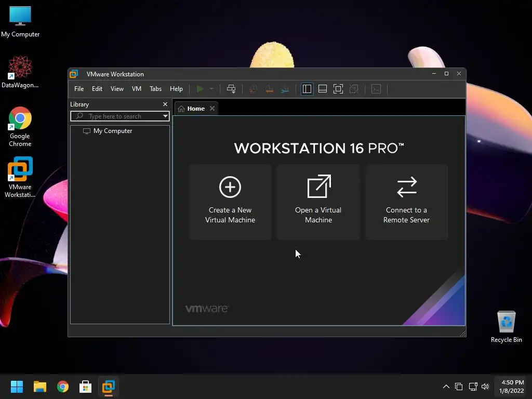Click Open a Virtual Machine
This screenshot has height=399, width=532.
pyautogui.click(x=318, y=202)
